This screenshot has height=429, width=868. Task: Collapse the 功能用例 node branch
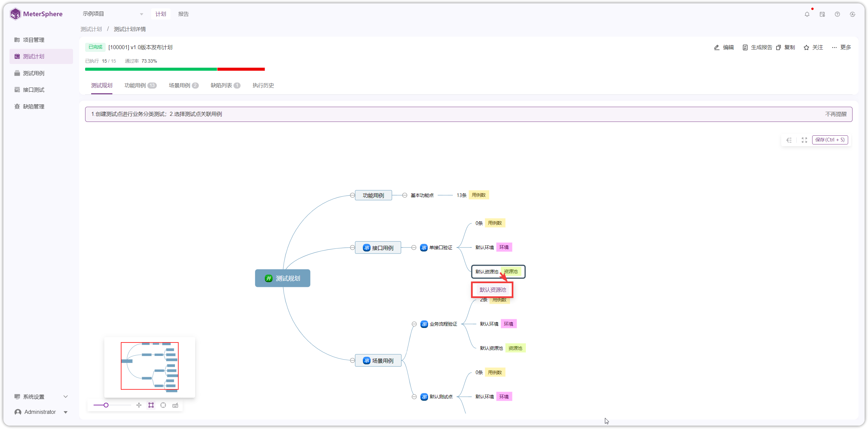[x=352, y=195]
